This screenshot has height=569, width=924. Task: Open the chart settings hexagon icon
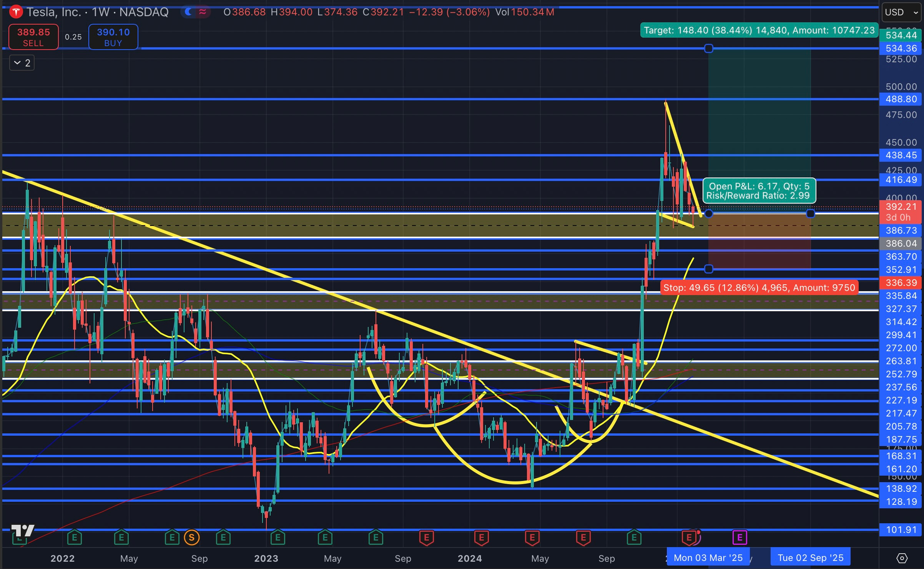[x=902, y=558]
